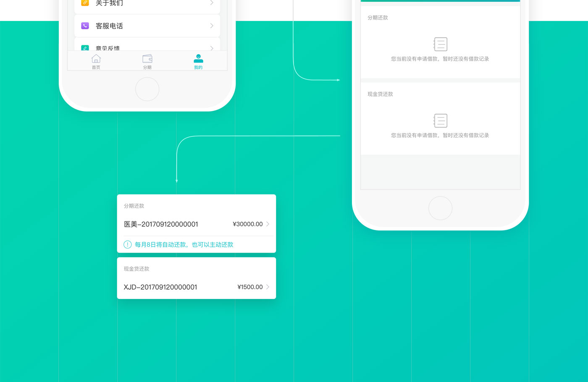Screen dimensions: 588x382
Task: Open loan entry XJD–201709120000001
Action: pos(160,287)
